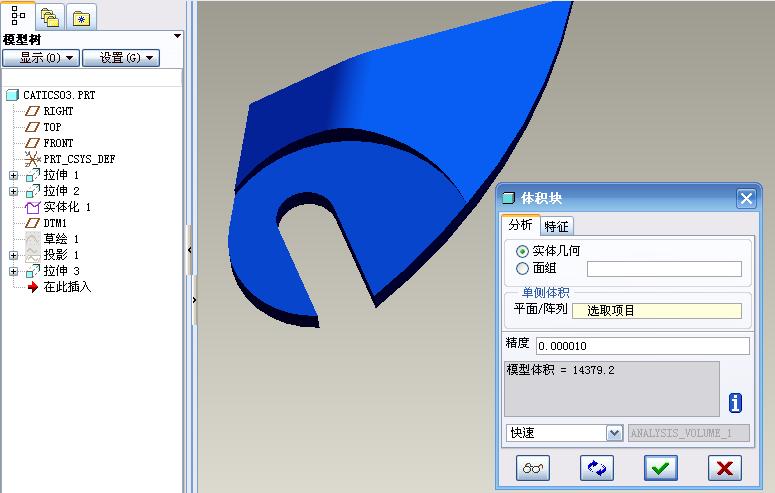This screenshot has width=775, height=493.
Task: Confirm analysis with the green checkmark
Action: (x=660, y=467)
